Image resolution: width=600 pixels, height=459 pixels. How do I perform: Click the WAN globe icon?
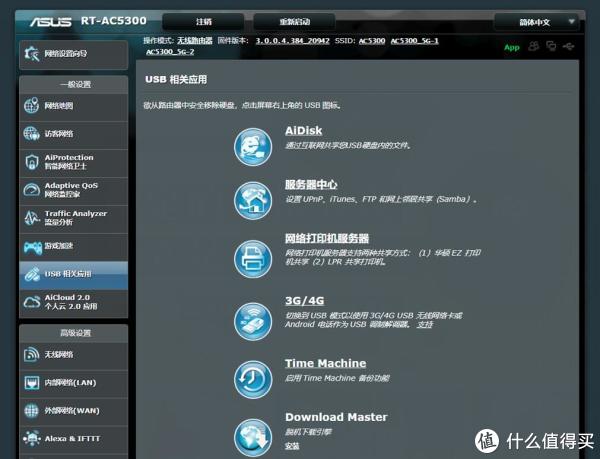[x=31, y=410]
